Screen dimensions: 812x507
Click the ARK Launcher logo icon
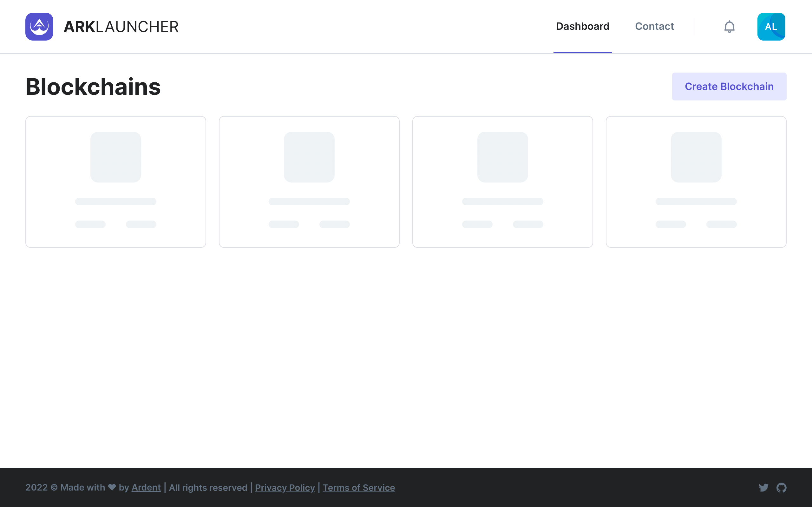click(x=39, y=27)
